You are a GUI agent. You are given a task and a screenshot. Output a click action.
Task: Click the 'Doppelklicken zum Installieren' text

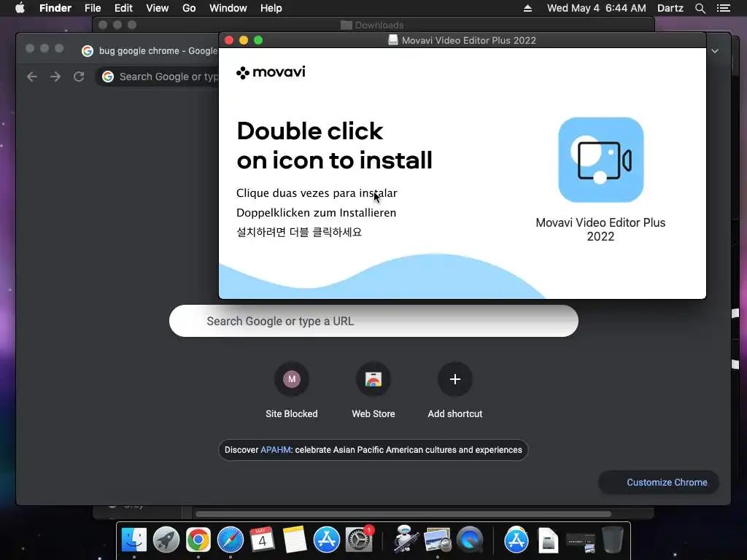(317, 212)
